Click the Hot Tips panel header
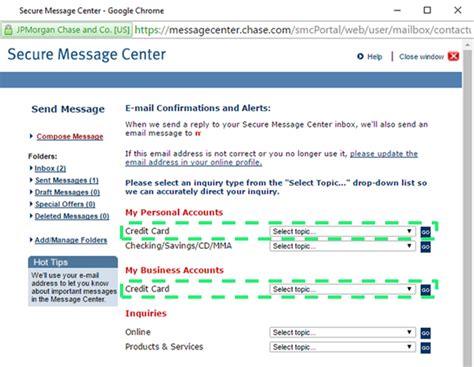Screen dimensions: 474x367 click(x=73, y=262)
